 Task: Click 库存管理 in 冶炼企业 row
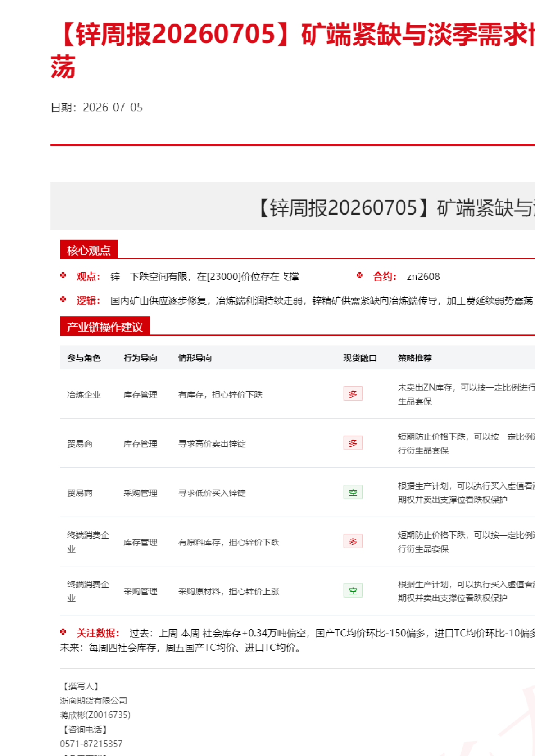141,395
